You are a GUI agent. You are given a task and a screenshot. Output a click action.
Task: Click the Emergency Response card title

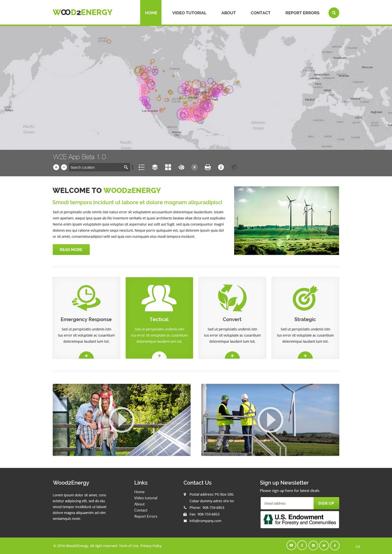pyautogui.click(x=86, y=319)
